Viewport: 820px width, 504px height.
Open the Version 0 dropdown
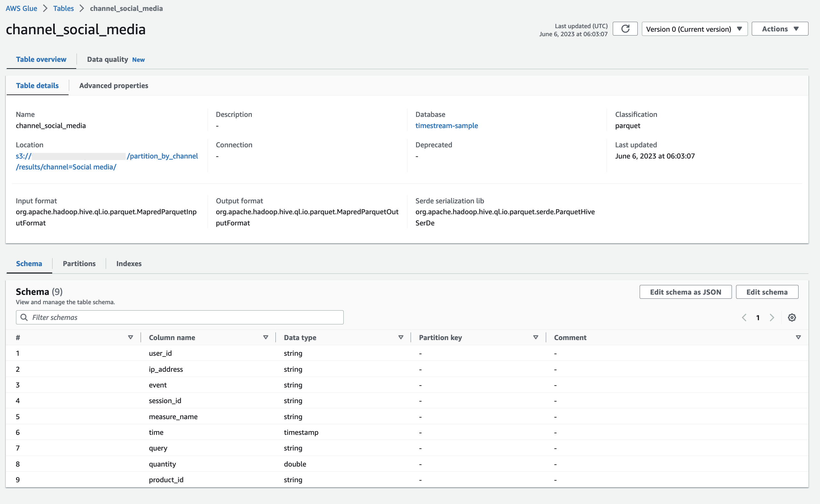(x=694, y=29)
